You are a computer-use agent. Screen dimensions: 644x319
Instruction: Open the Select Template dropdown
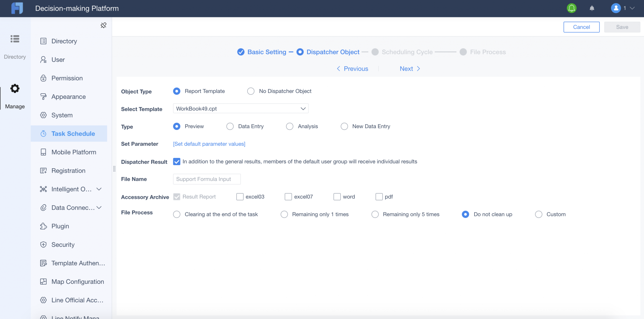241,109
